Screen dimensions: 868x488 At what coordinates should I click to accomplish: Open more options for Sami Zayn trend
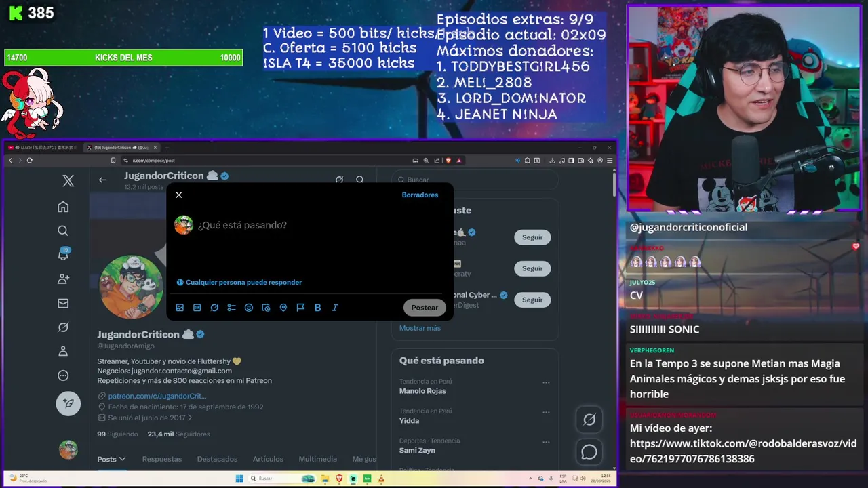pos(546,442)
